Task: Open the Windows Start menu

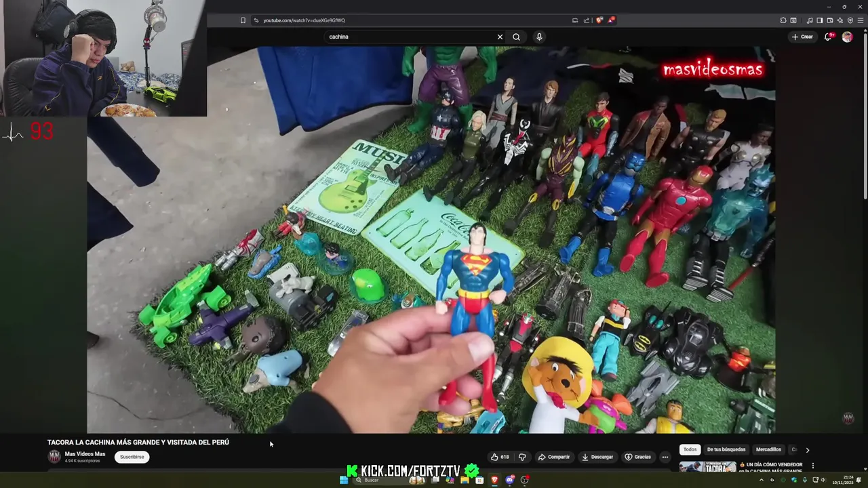Action: coord(344,480)
